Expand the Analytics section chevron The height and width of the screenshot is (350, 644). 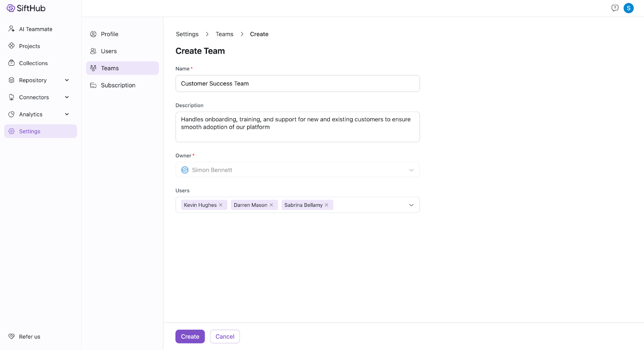[x=67, y=114]
